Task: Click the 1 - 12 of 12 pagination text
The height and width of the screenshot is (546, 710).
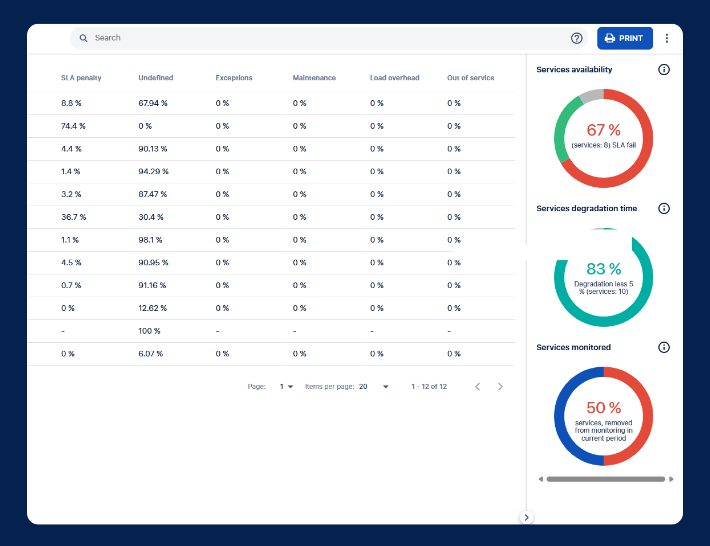Action: click(429, 386)
